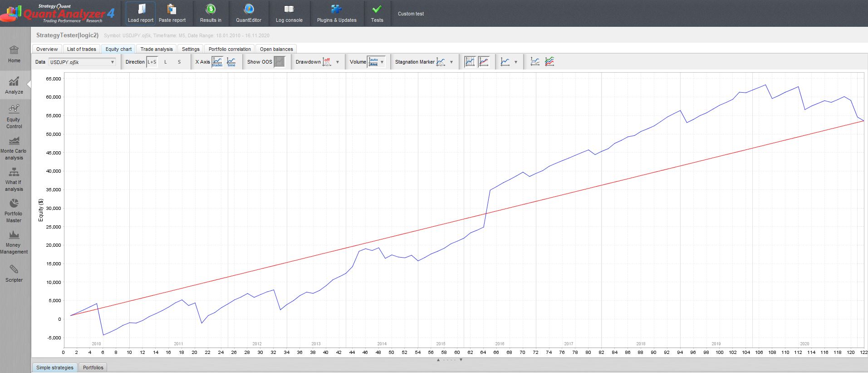
Task: Click the 2016 year label on the chart
Action: click(x=500, y=344)
